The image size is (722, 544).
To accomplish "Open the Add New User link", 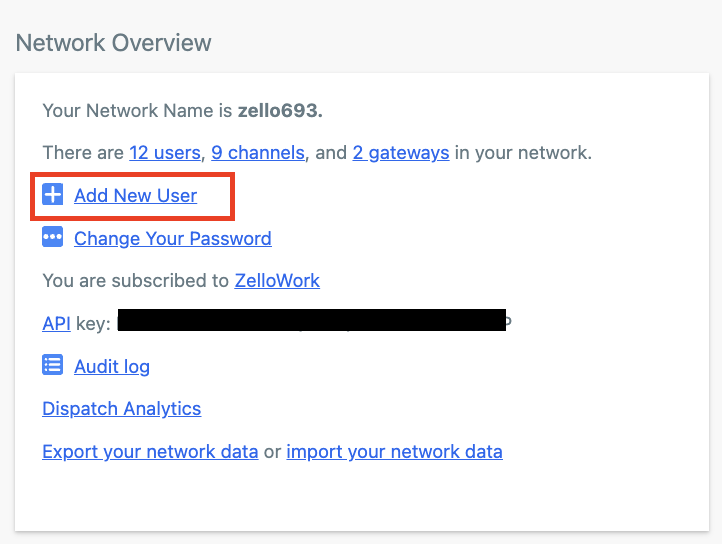I will tap(135, 195).
